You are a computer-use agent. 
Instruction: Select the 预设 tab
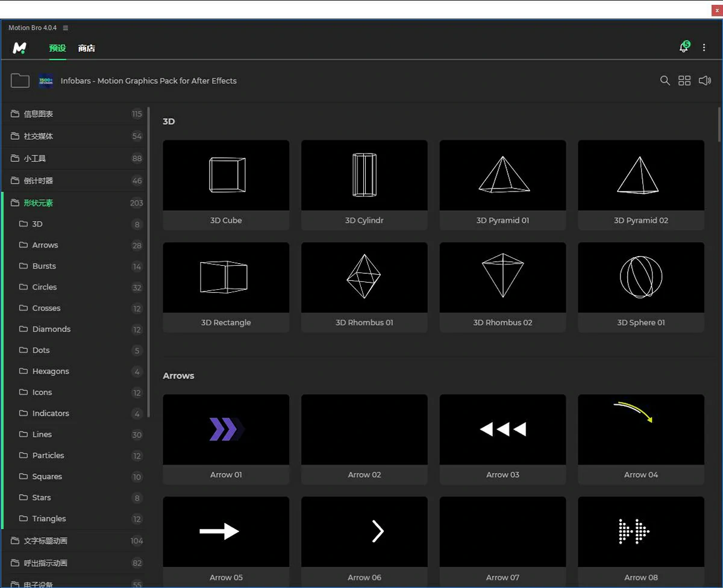pyautogui.click(x=58, y=48)
